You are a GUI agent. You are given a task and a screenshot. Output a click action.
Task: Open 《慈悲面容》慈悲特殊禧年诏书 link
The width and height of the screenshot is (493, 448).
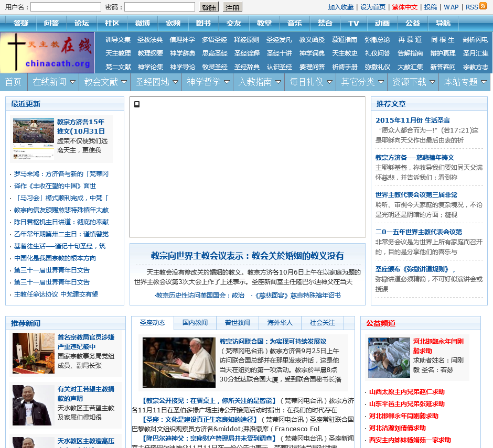pyautogui.click(x=297, y=296)
